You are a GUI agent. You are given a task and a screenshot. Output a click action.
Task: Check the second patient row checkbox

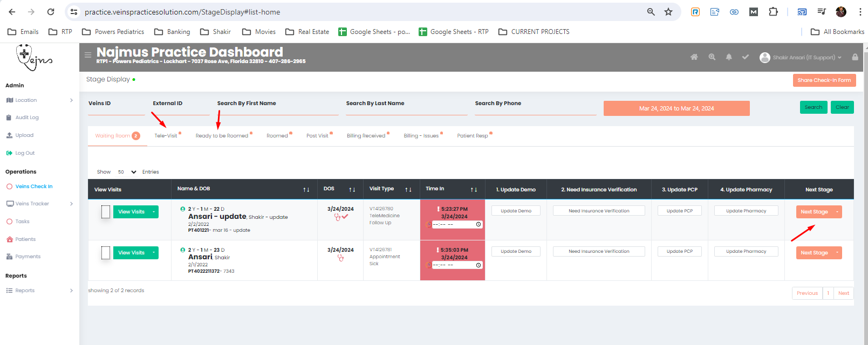click(106, 253)
